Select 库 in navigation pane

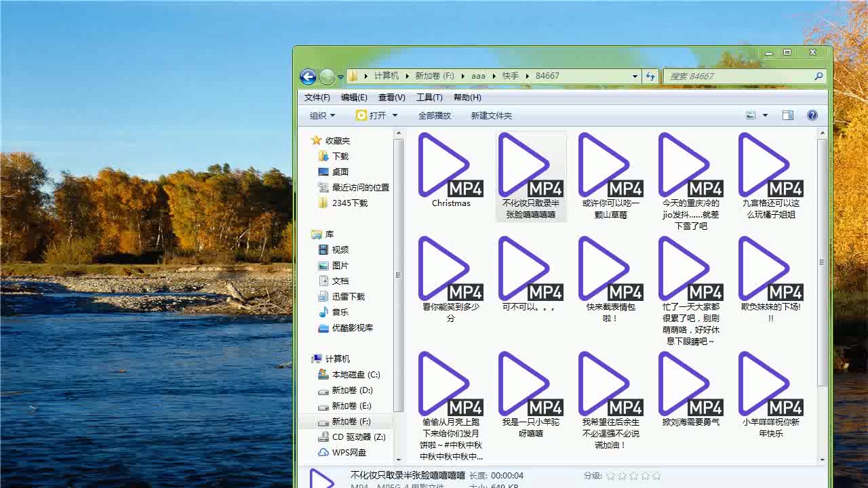click(x=323, y=234)
